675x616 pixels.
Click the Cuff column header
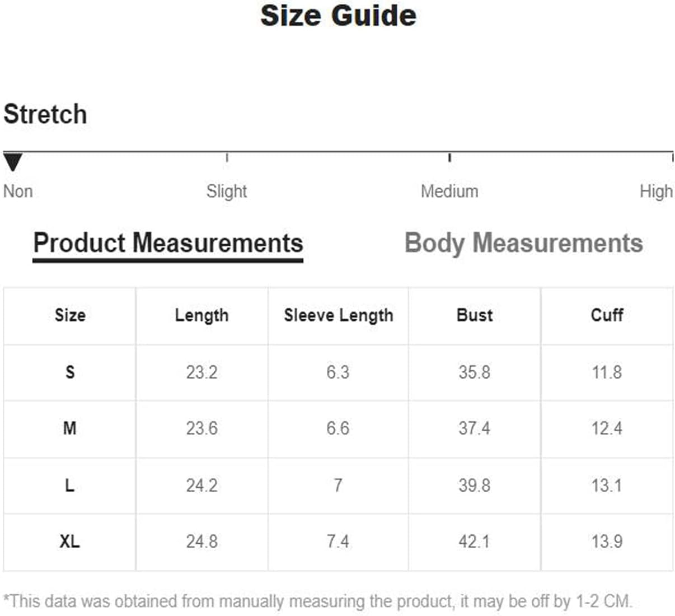pyautogui.click(x=607, y=315)
